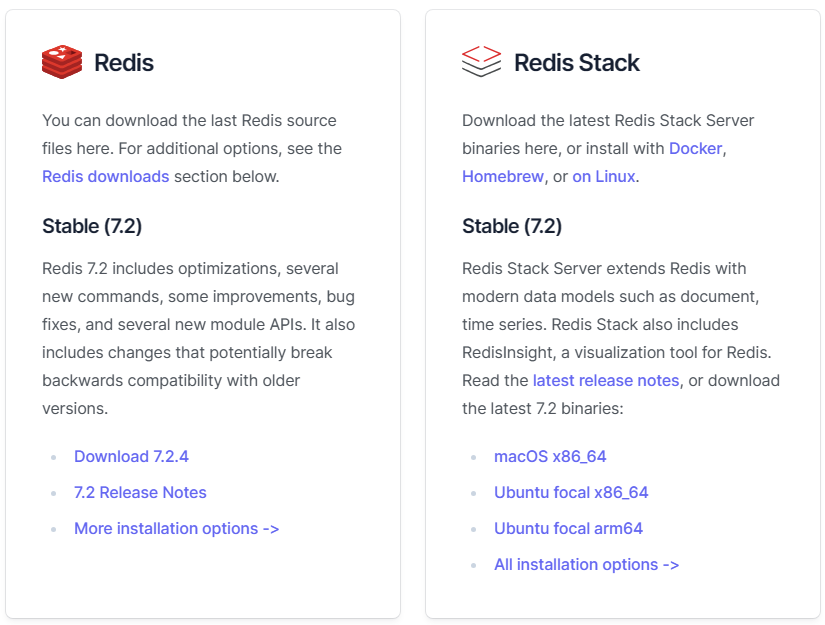825x625 pixels.
Task: View the 7.2 Release Notes
Action: (140, 492)
